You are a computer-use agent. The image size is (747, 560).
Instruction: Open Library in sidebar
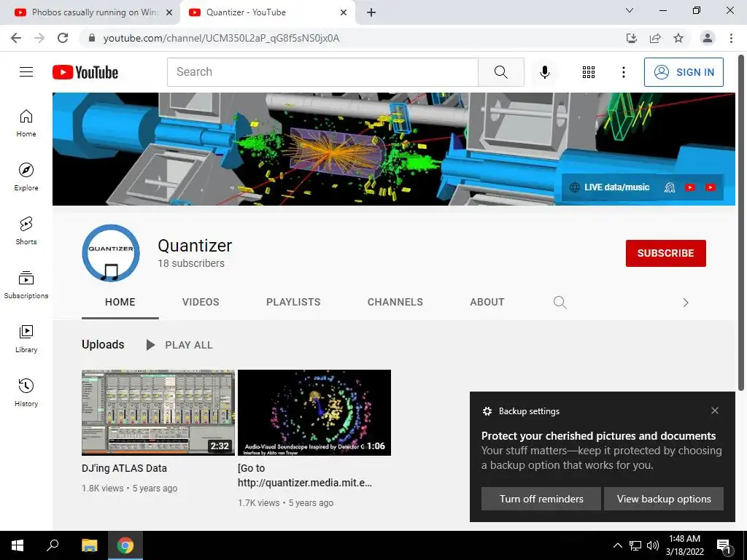tap(26, 338)
